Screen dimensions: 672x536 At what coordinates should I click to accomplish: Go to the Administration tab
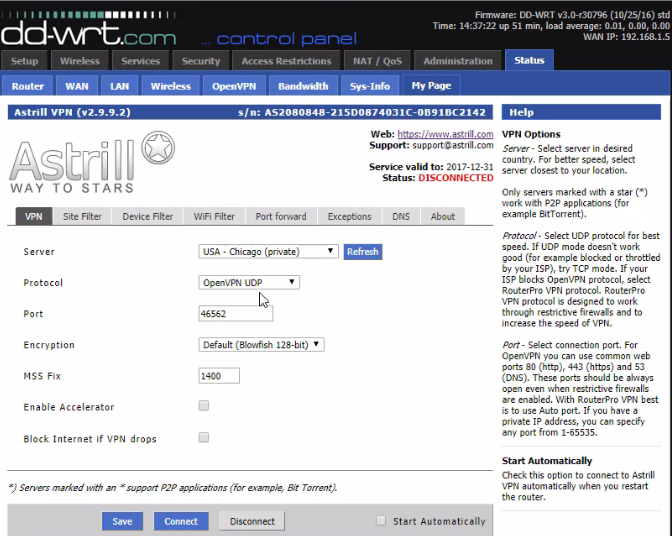click(x=458, y=61)
